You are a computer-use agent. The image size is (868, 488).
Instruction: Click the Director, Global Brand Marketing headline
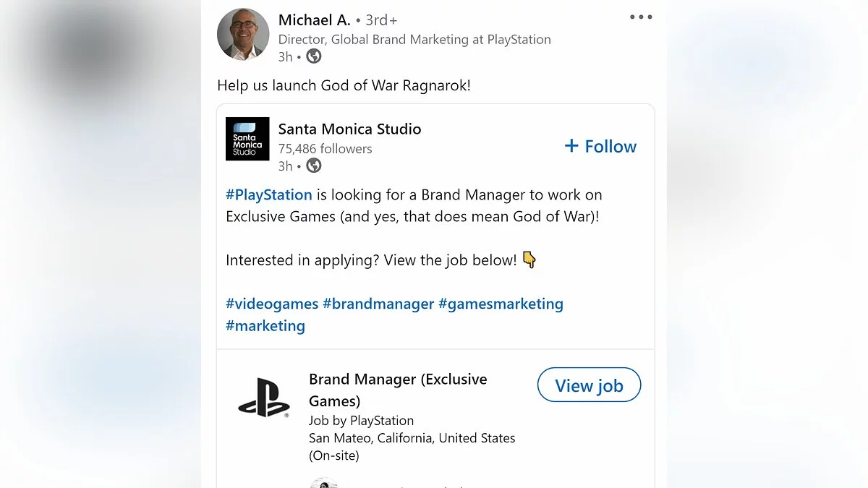414,40
